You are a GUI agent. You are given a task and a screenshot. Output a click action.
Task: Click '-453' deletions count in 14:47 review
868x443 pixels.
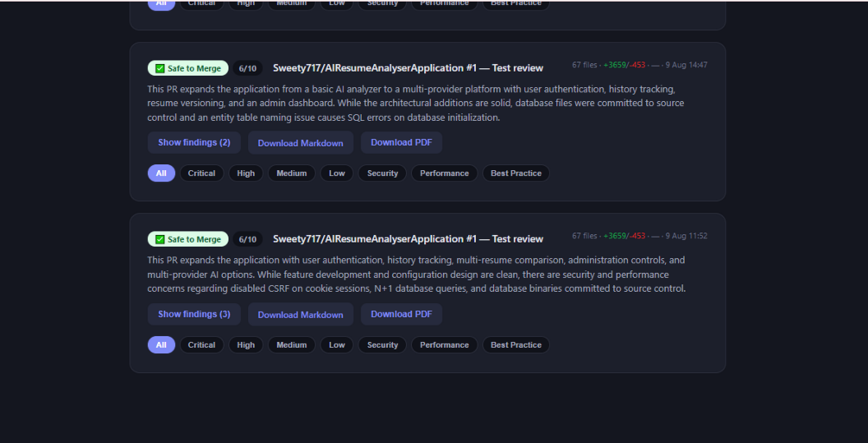point(637,65)
